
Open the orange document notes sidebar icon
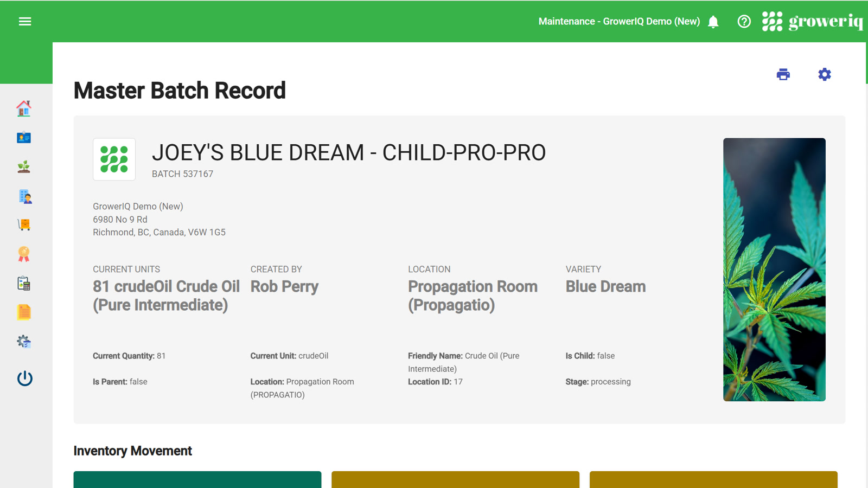point(24,312)
